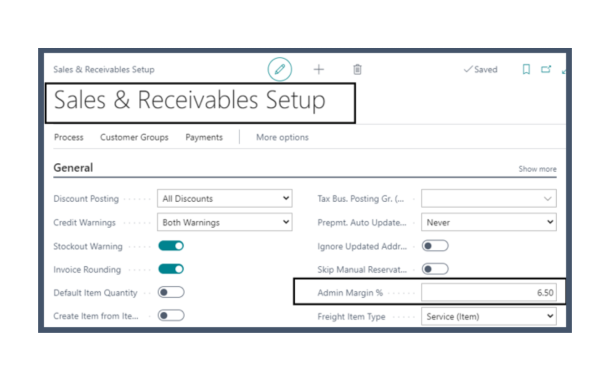Enable Create Item from Item switch
Image resolution: width=610 pixels, height=381 pixels.
171,315
